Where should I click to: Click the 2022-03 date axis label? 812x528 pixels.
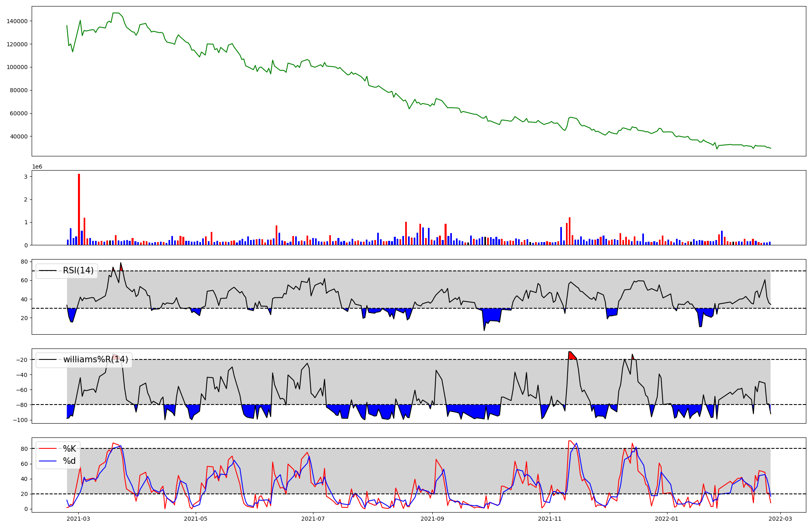(780, 519)
